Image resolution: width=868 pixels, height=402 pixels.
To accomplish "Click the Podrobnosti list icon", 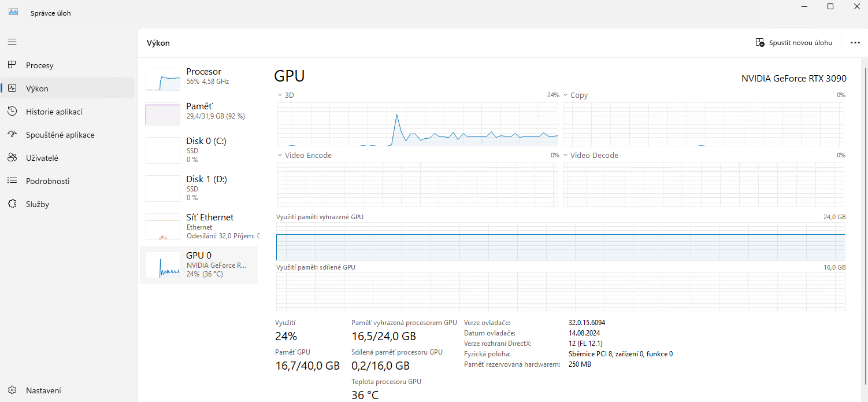I will click(x=12, y=180).
